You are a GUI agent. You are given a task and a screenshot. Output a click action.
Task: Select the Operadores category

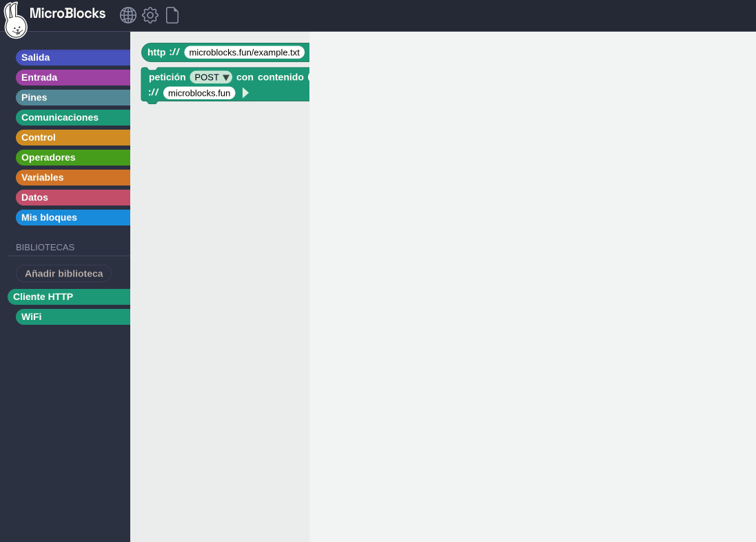tap(73, 157)
